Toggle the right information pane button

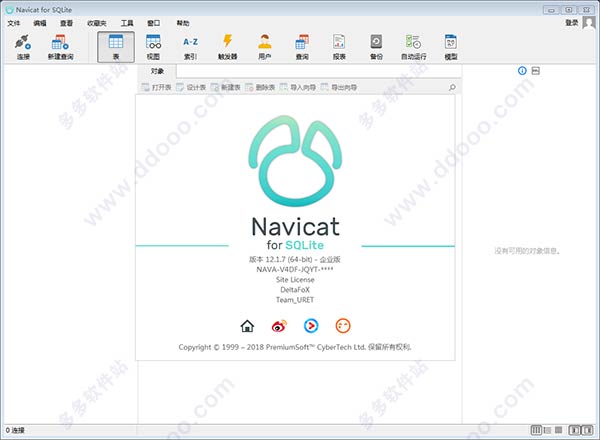[587, 430]
